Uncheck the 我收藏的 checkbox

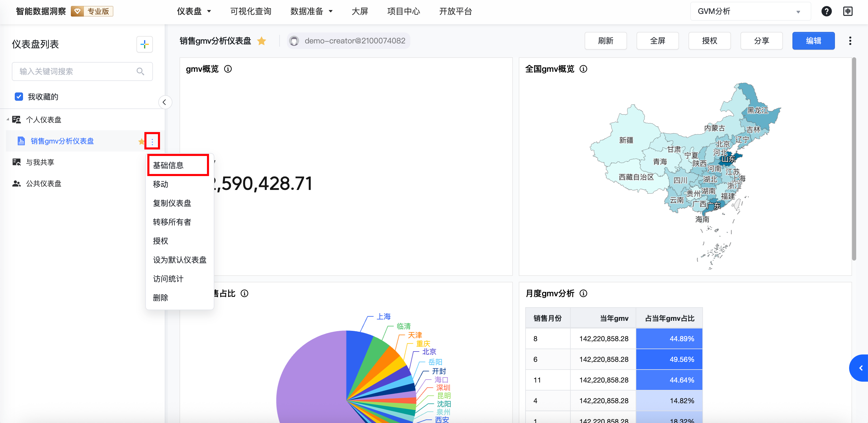point(19,97)
